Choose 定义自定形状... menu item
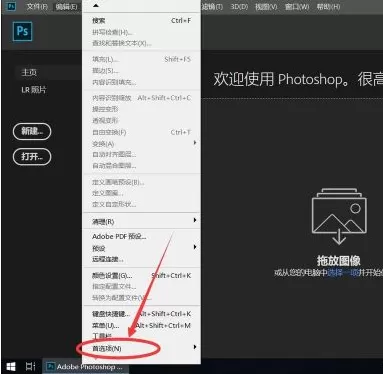The width and height of the screenshot is (383, 374). pos(141,204)
